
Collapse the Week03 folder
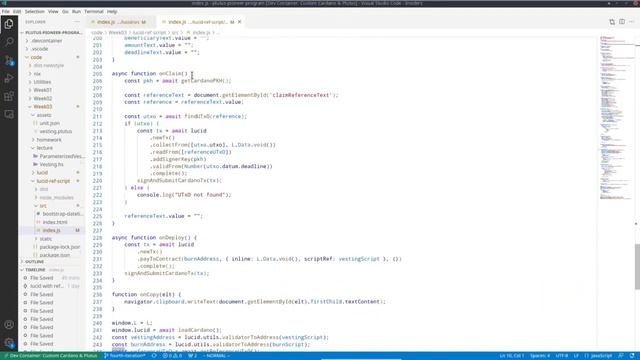click(x=42, y=107)
